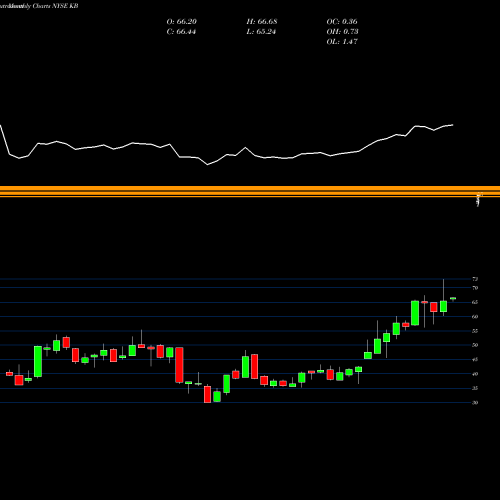
Task: Click the close value 'C: 66.44'
Action: pos(181,32)
